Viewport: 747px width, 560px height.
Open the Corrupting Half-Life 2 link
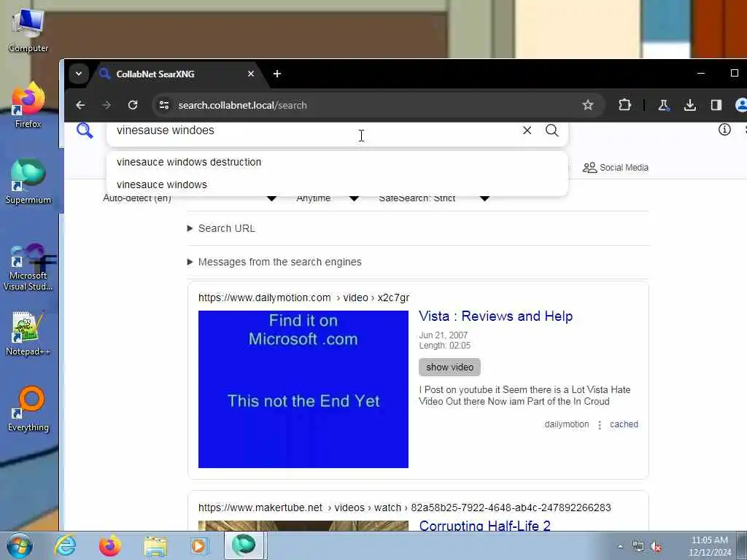(484, 526)
